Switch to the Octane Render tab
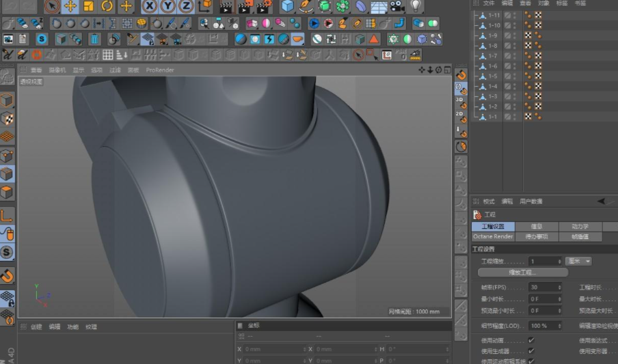The image size is (618, 364). tap(493, 236)
